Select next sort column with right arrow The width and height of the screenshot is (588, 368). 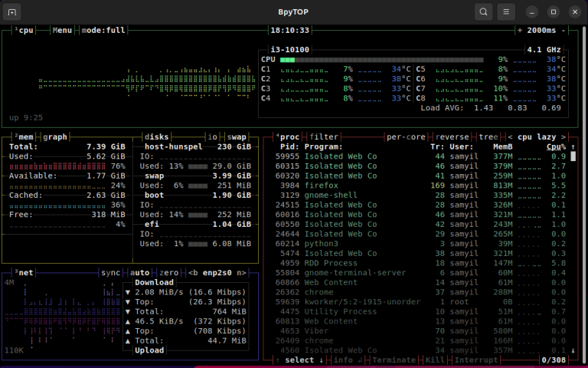(x=563, y=137)
